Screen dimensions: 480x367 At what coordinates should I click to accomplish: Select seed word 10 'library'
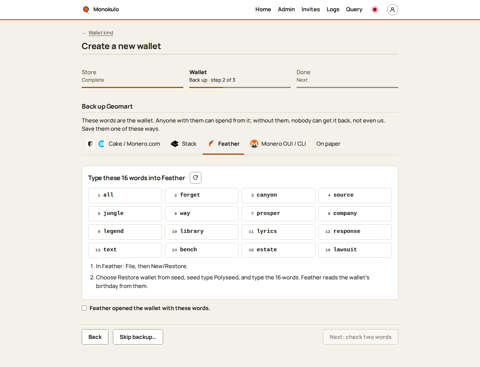click(202, 231)
